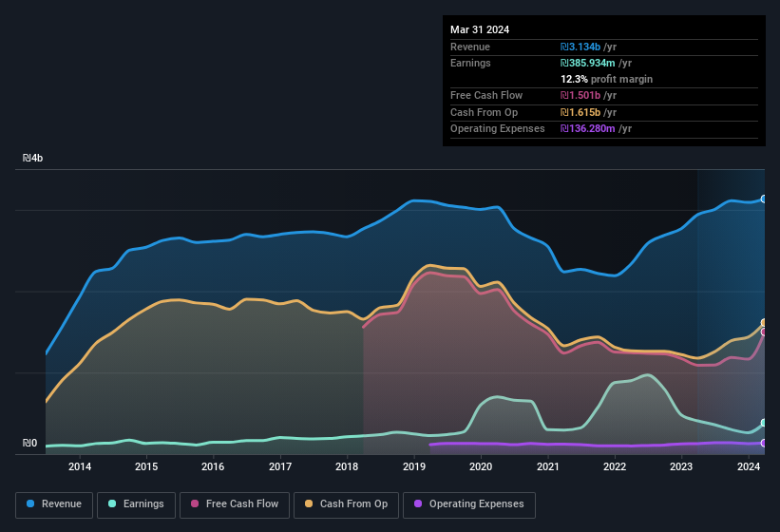780x532 pixels.
Task: Toggle the Earnings series in legend
Action: (136, 503)
